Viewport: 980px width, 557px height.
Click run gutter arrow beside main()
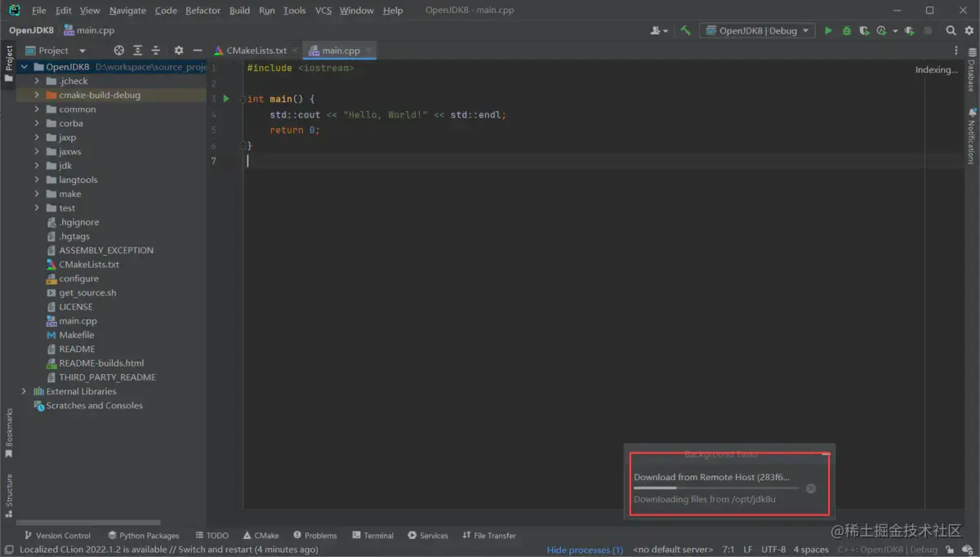(226, 99)
